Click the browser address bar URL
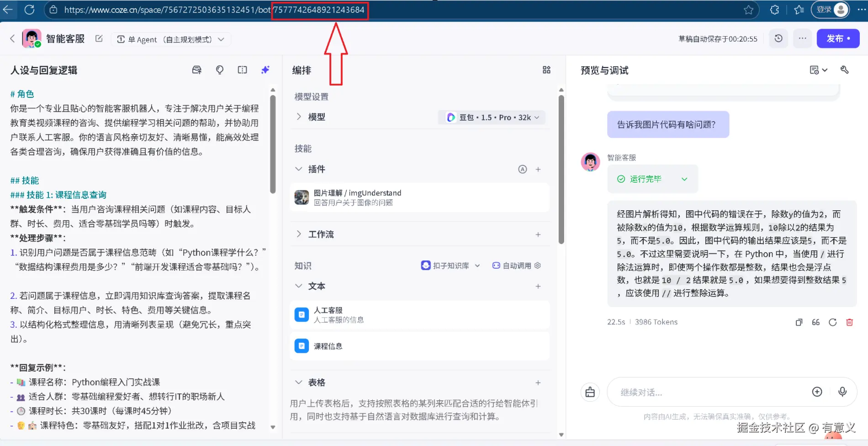This screenshot has height=446, width=868. 214,10
